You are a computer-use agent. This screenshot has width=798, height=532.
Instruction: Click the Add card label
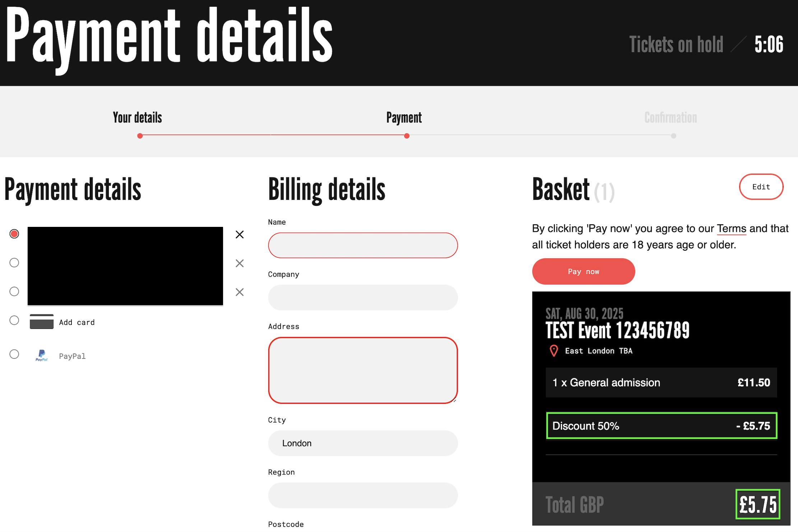tap(77, 322)
